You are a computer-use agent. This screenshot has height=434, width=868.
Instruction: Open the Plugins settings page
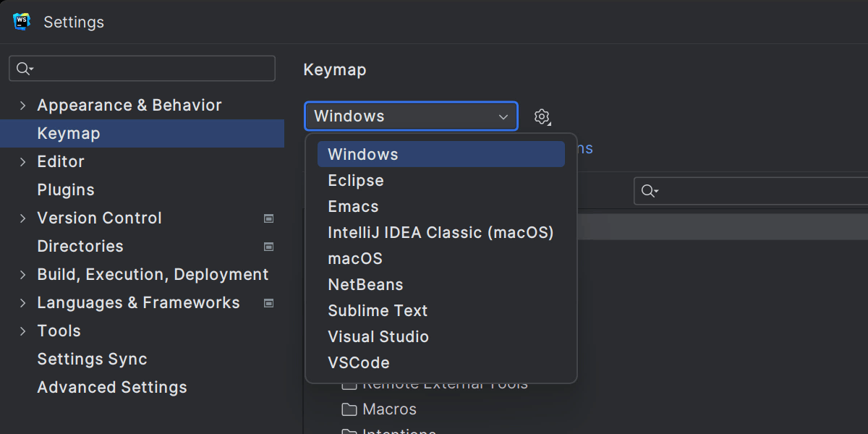[66, 190]
